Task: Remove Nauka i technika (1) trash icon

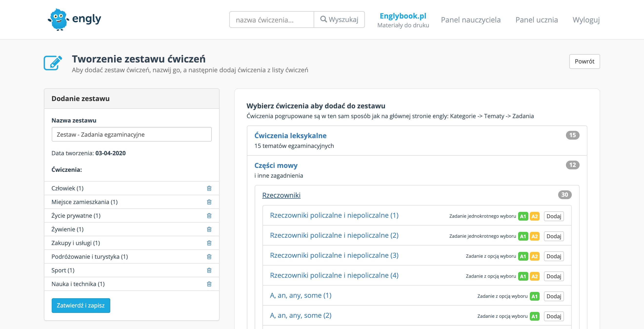Action: click(209, 284)
